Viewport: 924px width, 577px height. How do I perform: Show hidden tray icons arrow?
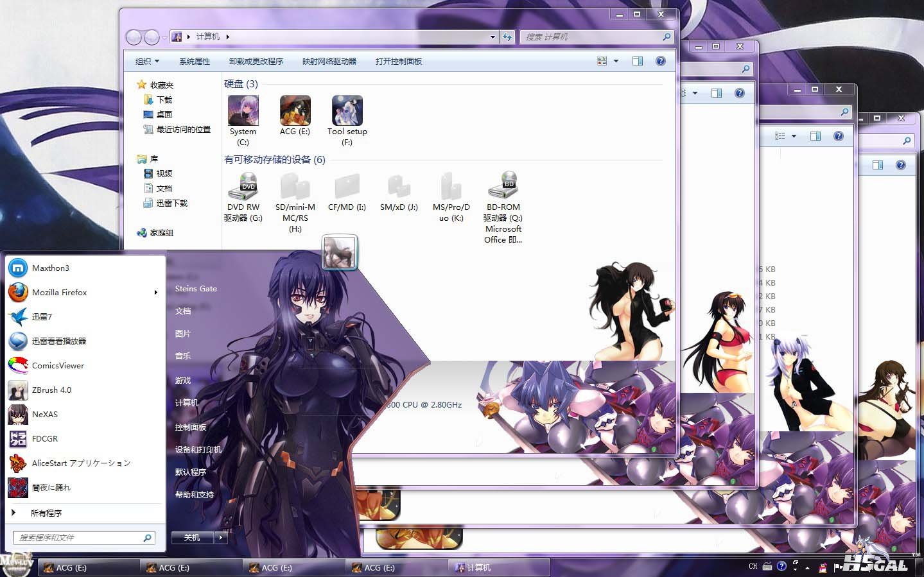(808, 567)
